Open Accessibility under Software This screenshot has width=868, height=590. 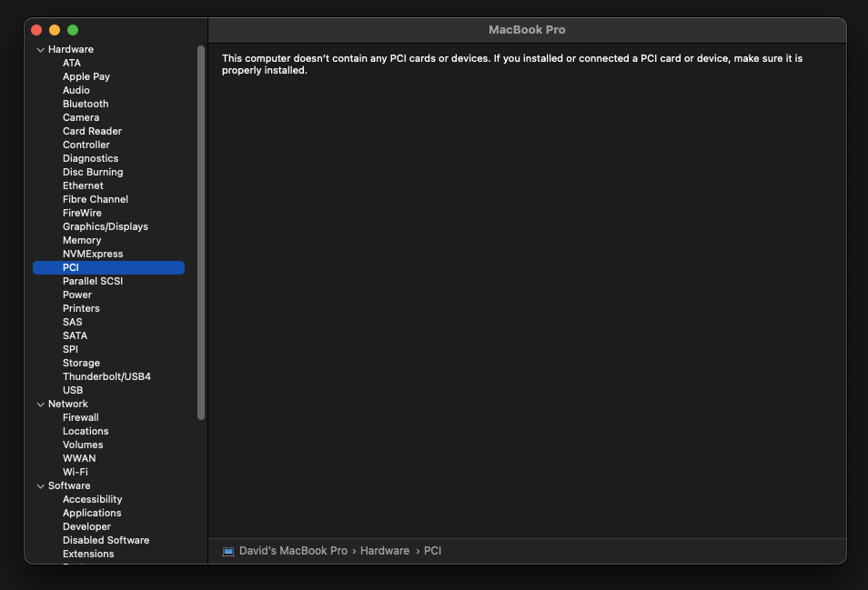point(92,499)
